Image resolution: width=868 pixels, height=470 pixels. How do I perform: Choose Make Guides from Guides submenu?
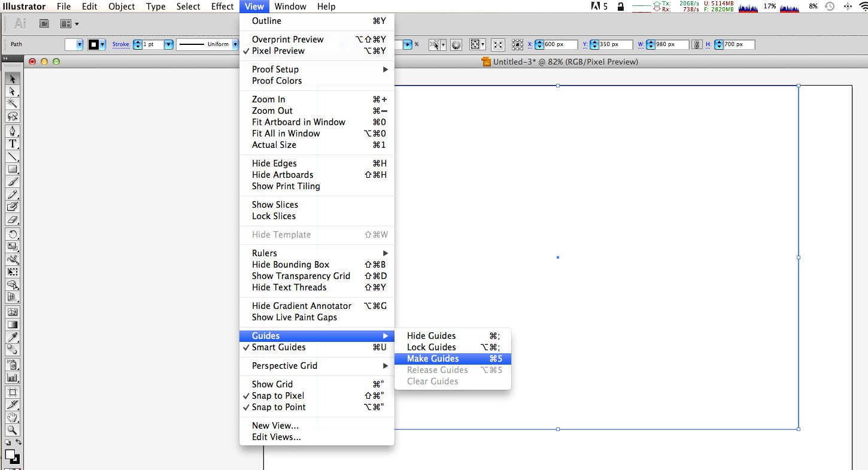[x=453, y=359]
